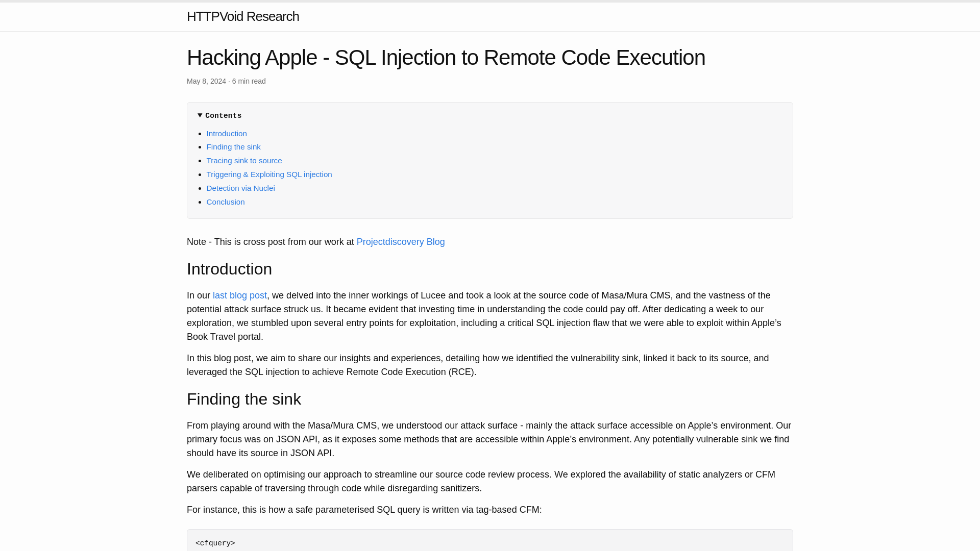Open the Projectdiscovery Blog link
This screenshot has height=551, width=980.
tap(401, 242)
